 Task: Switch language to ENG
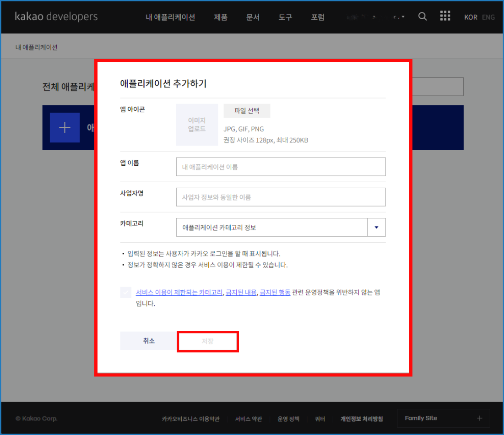(x=488, y=17)
